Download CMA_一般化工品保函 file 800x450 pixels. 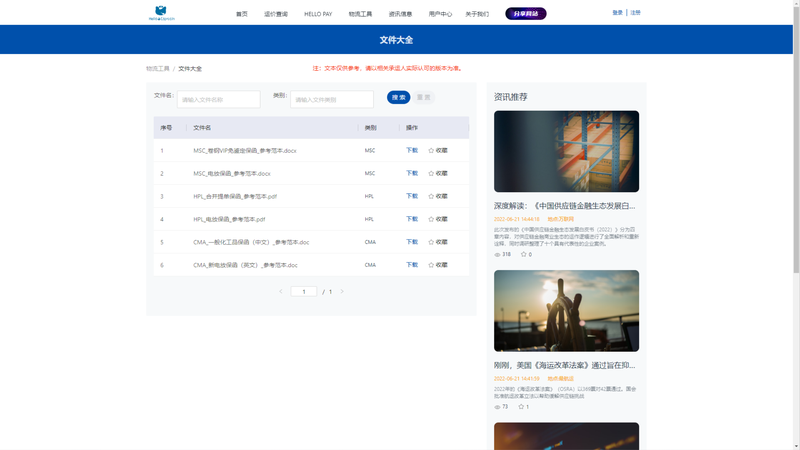[412, 242]
